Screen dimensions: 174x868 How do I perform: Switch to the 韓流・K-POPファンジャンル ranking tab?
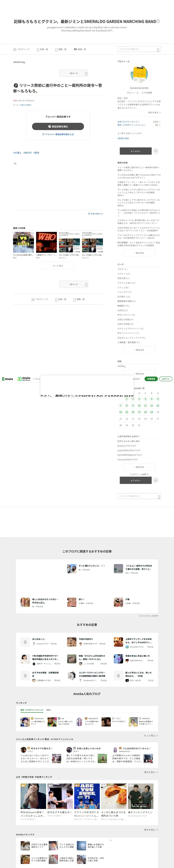point(32,710)
